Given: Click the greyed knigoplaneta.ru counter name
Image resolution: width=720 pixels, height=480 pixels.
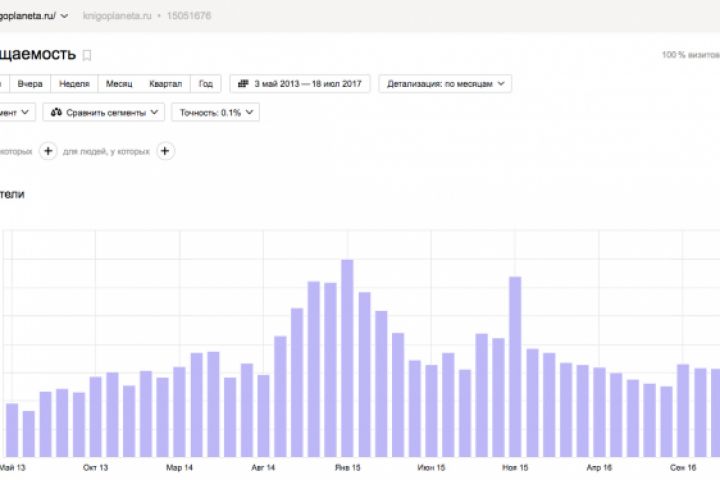Looking at the screenshot, I should click(117, 16).
